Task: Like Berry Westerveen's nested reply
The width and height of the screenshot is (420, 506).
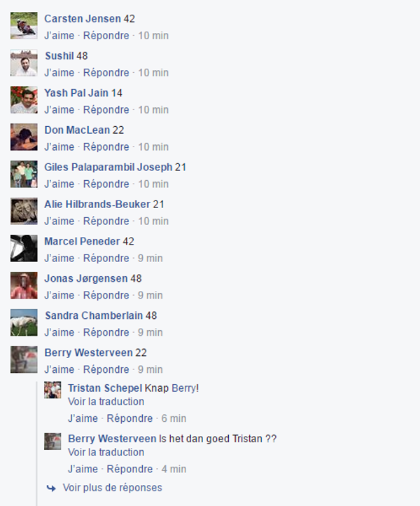Action: [83, 469]
